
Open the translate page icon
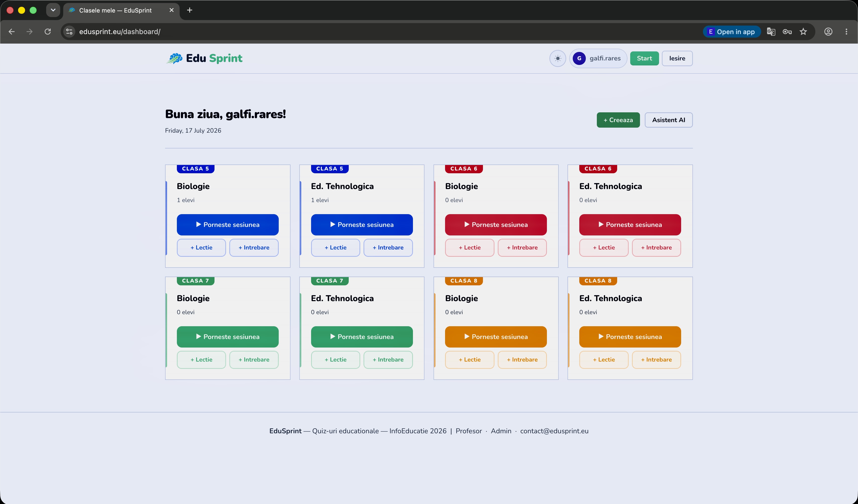point(771,32)
